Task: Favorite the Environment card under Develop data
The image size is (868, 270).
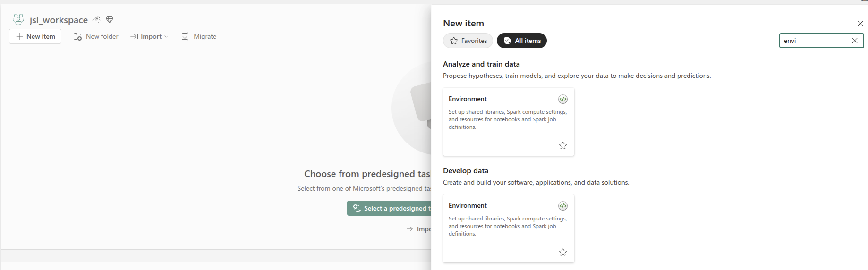Action: pyautogui.click(x=562, y=252)
